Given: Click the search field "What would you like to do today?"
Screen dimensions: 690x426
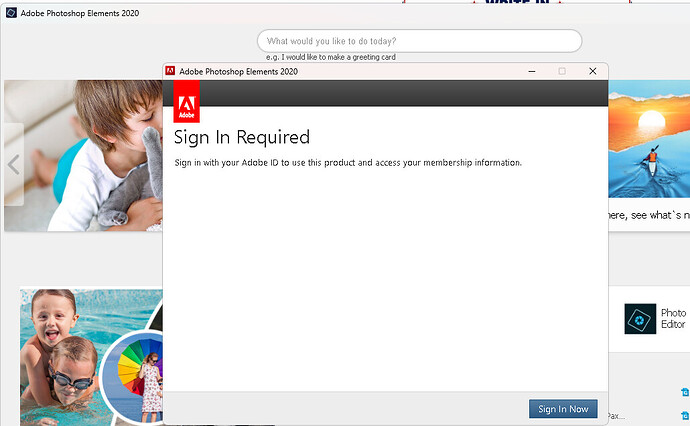Looking at the screenshot, I should tap(419, 41).
